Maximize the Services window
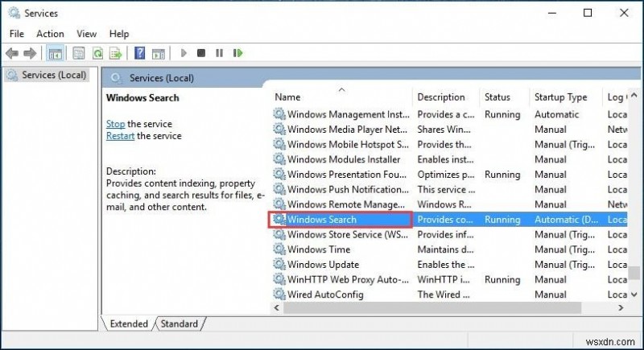 (x=588, y=13)
